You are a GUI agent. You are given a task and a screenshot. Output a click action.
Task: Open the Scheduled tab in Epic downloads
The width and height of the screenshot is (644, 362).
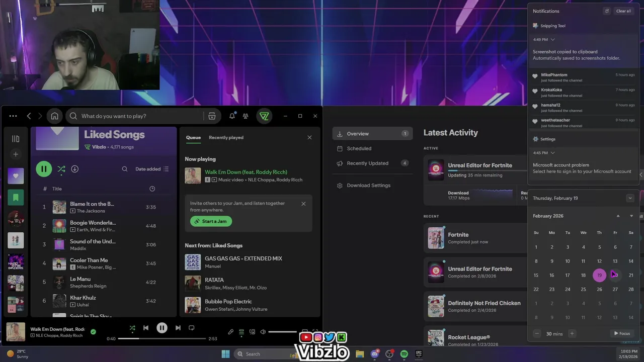372,148
